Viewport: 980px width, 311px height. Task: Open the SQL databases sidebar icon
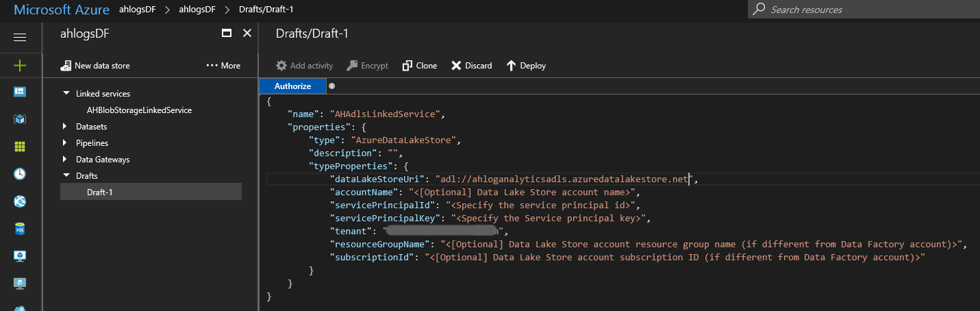click(x=20, y=229)
